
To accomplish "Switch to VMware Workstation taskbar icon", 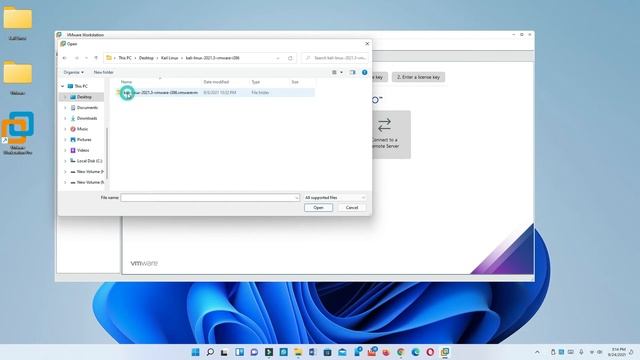I will pos(445,352).
